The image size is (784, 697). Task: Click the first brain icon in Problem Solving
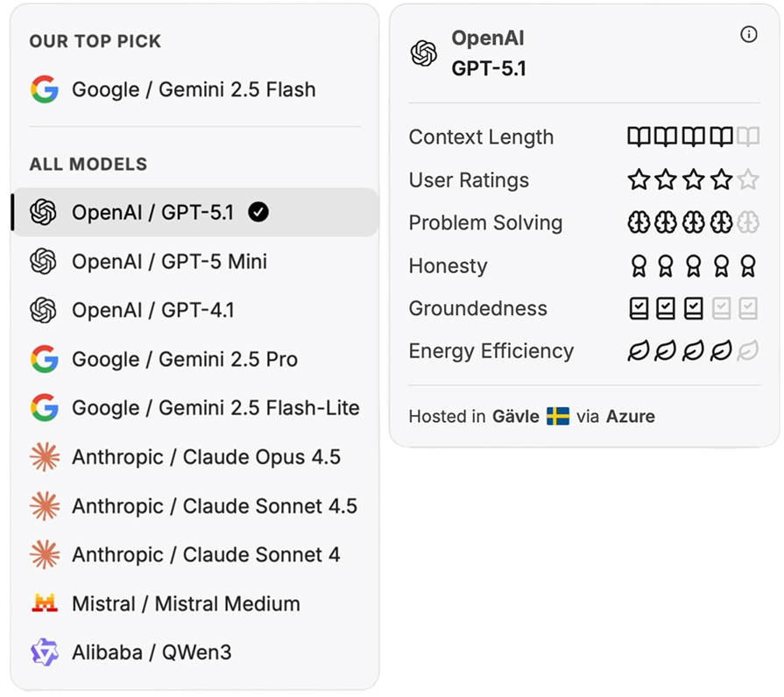click(639, 222)
